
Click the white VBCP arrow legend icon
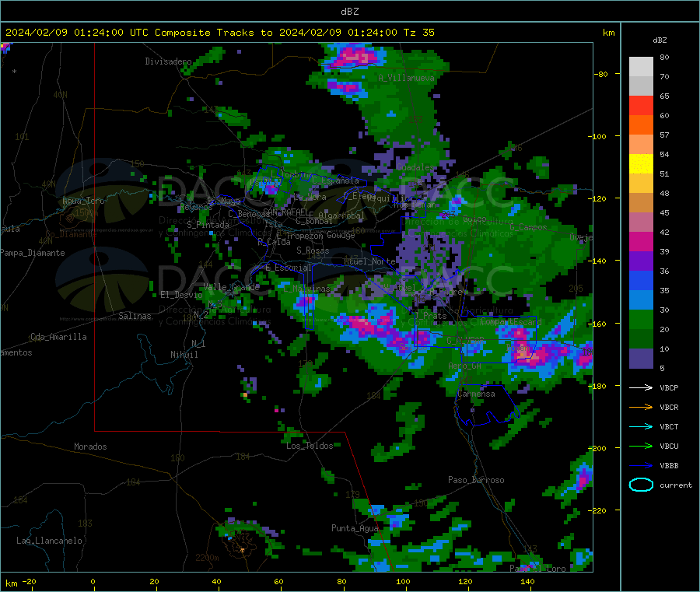pyautogui.click(x=641, y=387)
